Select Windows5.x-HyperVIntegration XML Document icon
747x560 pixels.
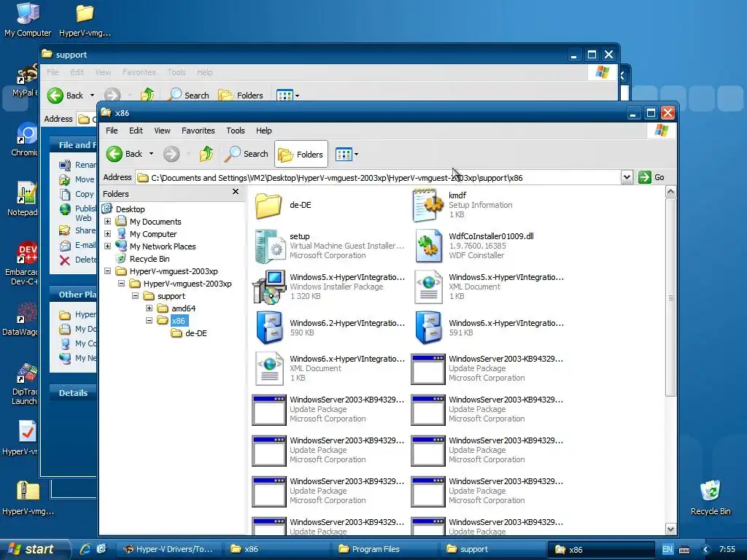tap(427, 287)
